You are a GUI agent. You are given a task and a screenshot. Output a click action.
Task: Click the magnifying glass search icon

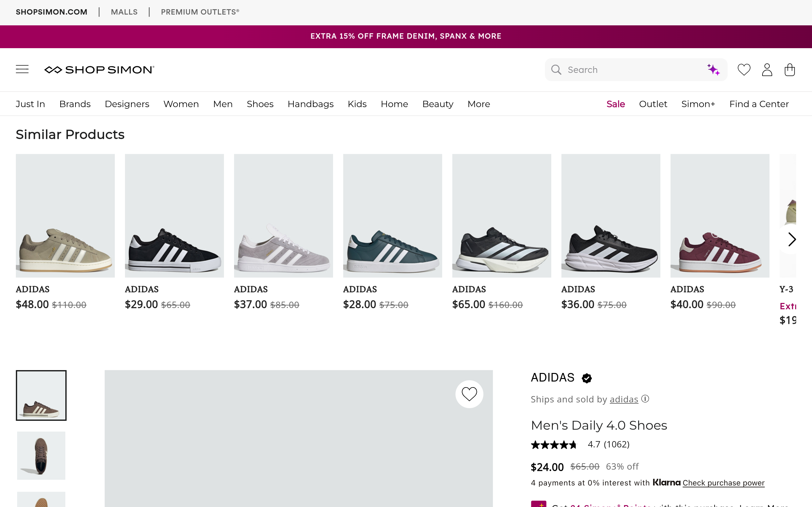pos(556,70)
